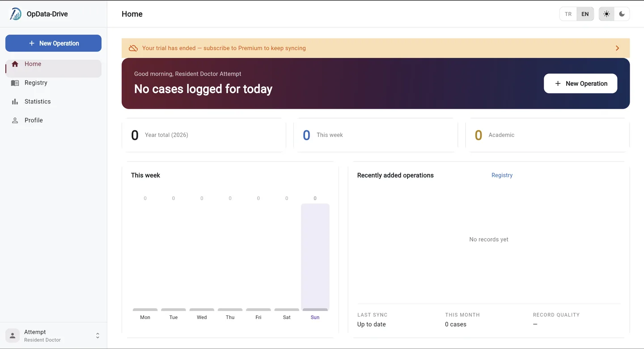Open the This week stat card
Screen dimensions: 644x349
tap(376, 135)
